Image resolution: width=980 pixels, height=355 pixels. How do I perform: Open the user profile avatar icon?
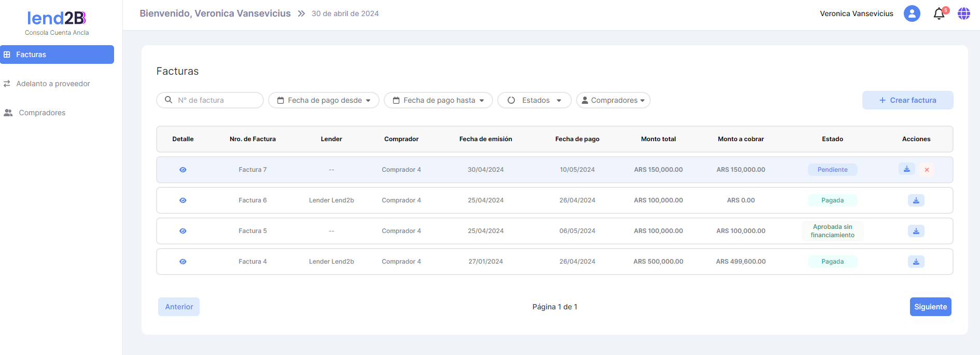912,13
